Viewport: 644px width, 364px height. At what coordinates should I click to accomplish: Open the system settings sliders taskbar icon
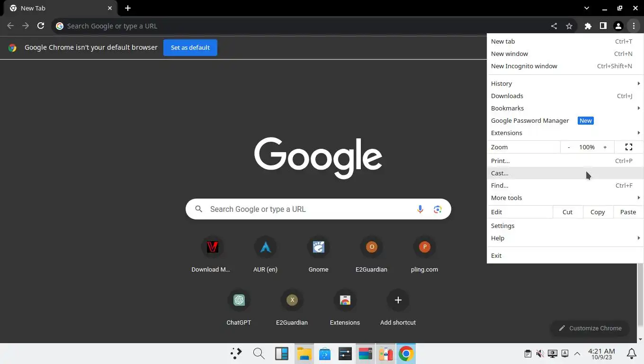coord(345,354)
